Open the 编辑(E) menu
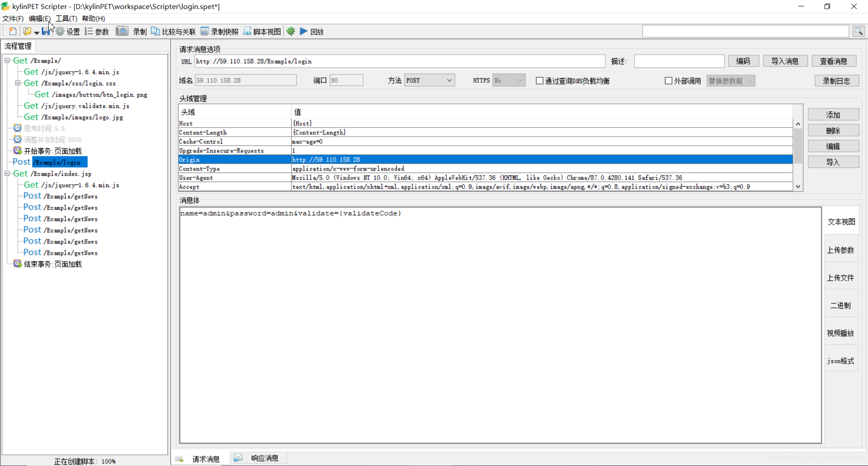Viewport: 868px width, 466px height. pyautogui.click(x=39, y=19)
